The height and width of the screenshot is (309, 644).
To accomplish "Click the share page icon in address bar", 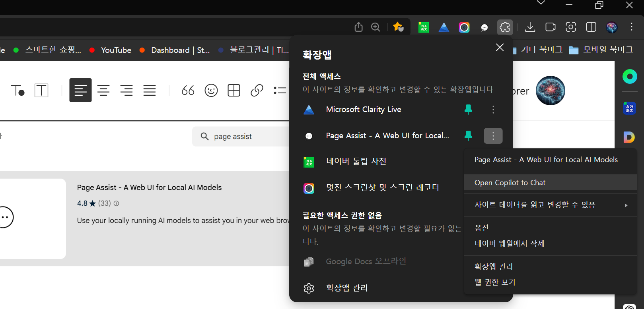I will click(358, 27).
